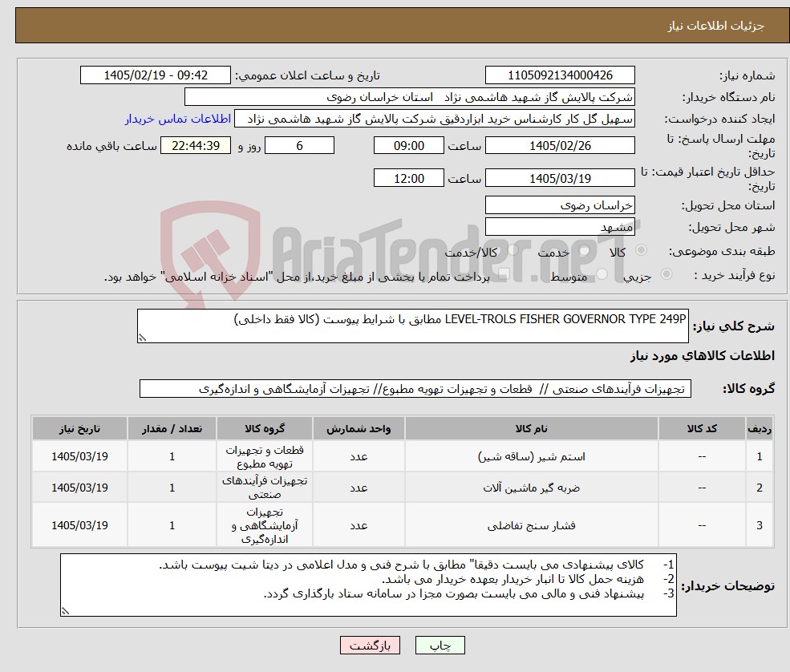
Task: Click the تاریخ نیاز column header
Action: [79, 429]
